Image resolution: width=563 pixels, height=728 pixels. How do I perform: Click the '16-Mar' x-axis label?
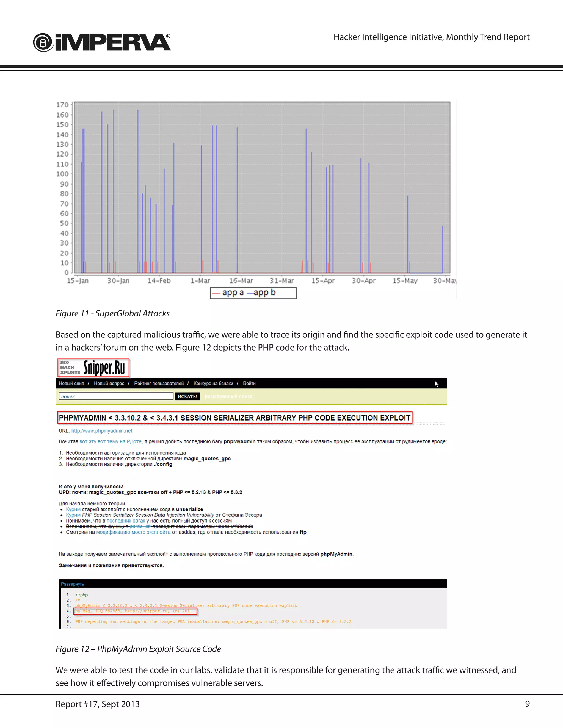click(x=241, y=281)
